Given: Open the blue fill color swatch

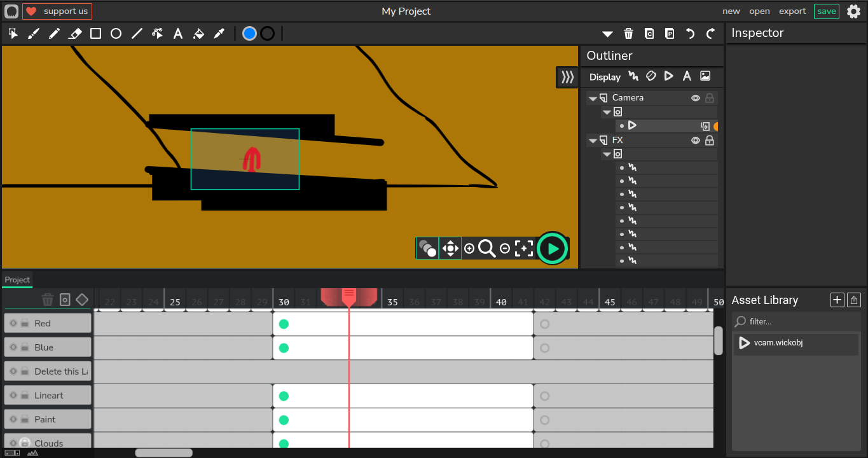Looking at the screenshot, I should point(249,34).
